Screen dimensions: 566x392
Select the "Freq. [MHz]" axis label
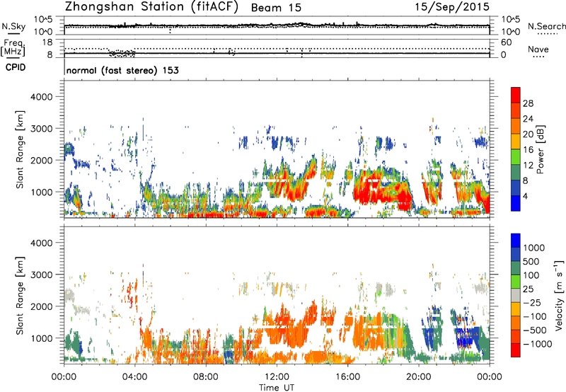click(x=13, y=48)
